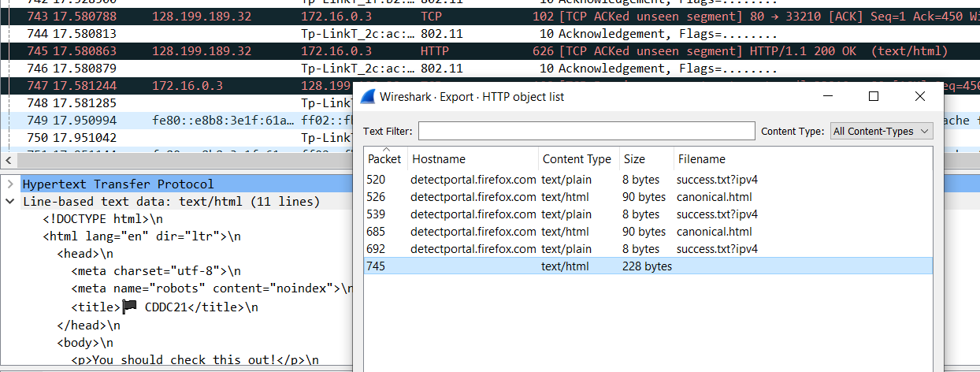980x372 pixels.
Task: Click 90 bytes size cell of packet 526
Action: pyautogui.click(x=644, y=197)
